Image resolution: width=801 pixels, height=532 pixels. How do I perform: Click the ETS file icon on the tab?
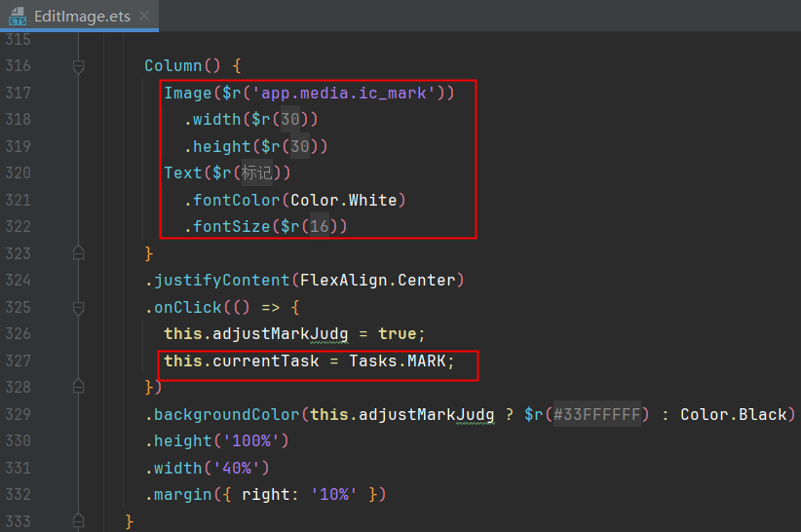pos(18,16)
